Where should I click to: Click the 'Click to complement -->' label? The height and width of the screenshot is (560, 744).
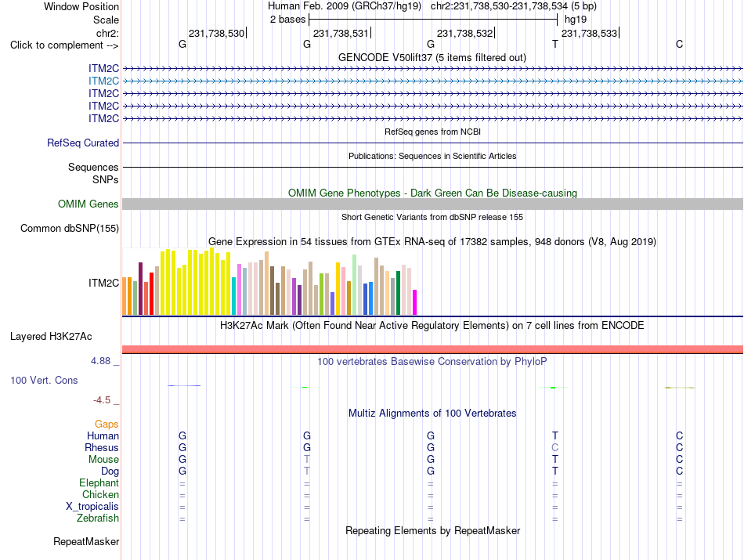(64, 45)
